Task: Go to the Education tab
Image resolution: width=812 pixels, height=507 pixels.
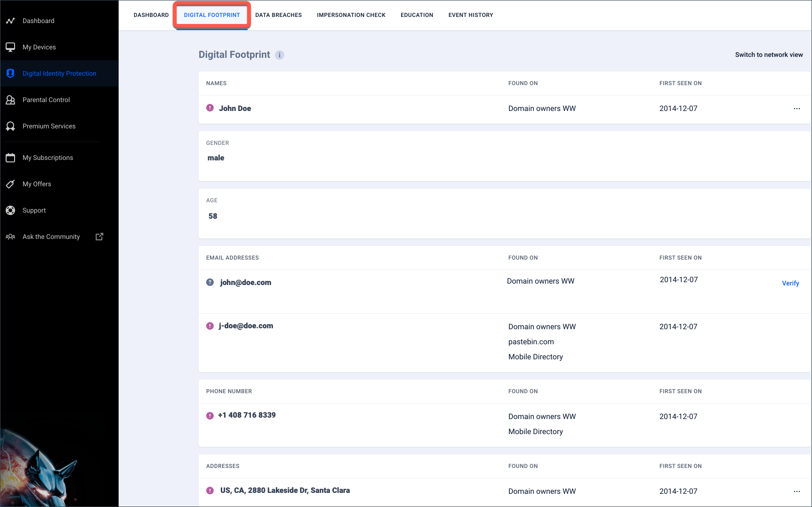Action: 417,15
